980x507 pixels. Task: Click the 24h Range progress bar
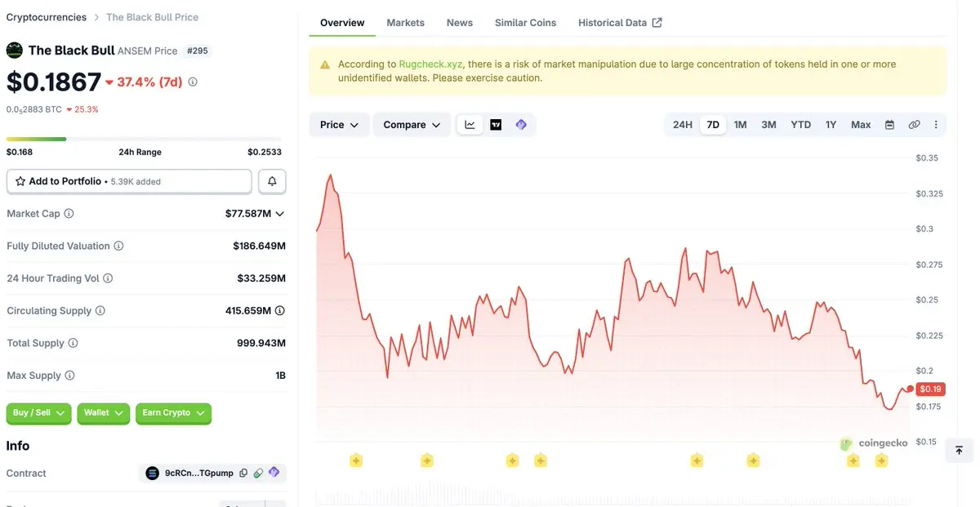tap(144, 140)
